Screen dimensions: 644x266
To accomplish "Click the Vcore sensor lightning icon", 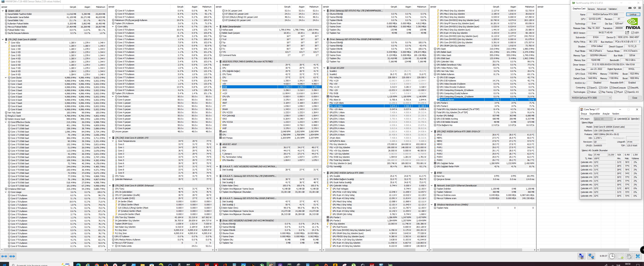I will [x=220, y=81].
